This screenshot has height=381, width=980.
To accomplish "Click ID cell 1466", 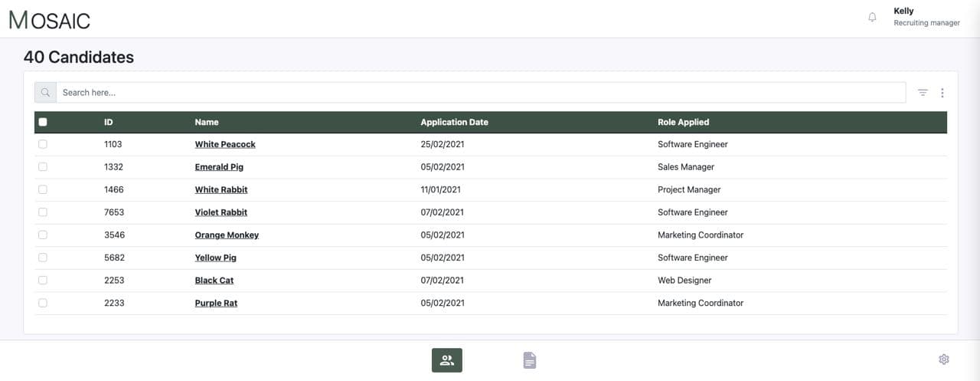I will tap(113, 189).
